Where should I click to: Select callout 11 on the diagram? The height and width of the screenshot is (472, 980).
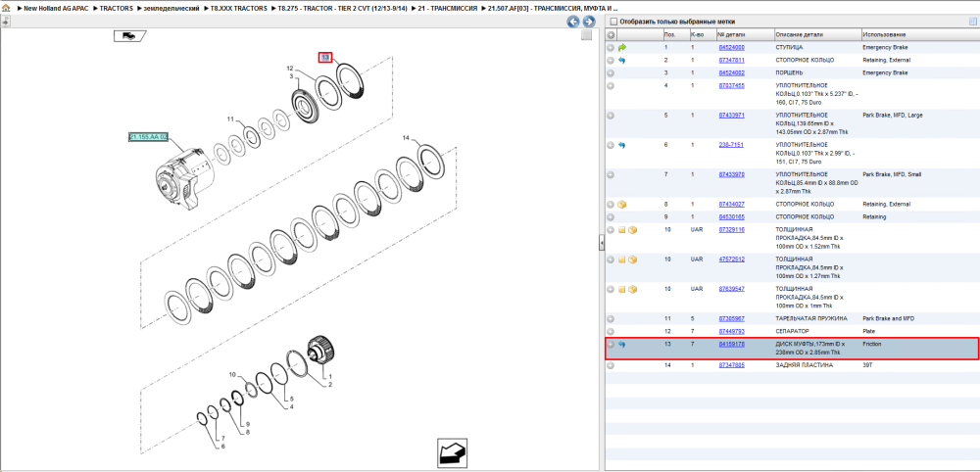click(x=230, y=118)
